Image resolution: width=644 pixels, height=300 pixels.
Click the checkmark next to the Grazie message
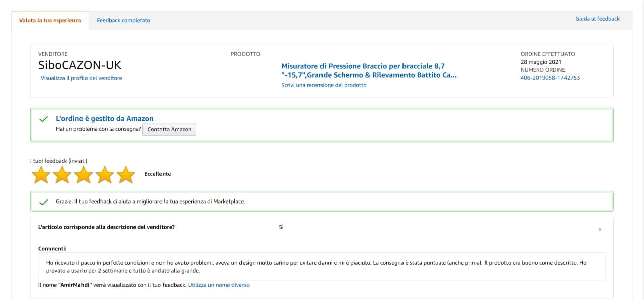click(44, 202)
